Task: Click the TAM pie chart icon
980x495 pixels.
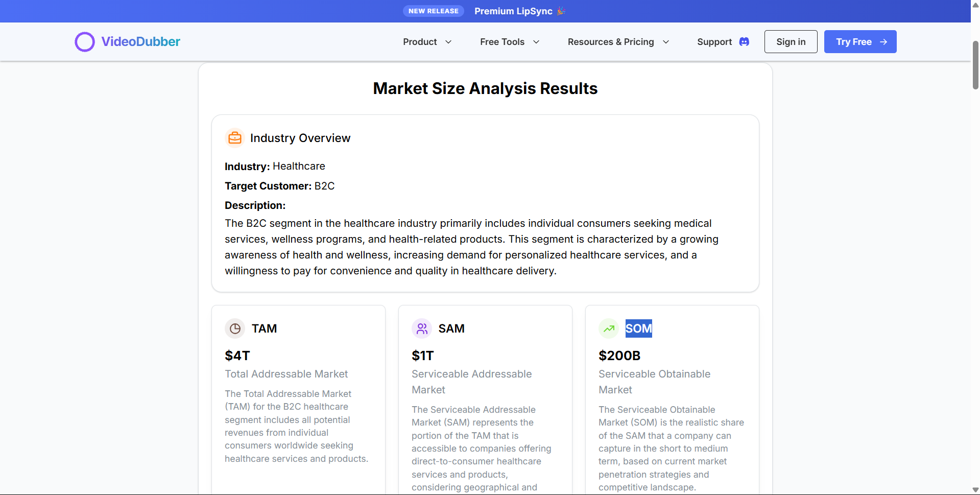Action: [x=235, y=328]
